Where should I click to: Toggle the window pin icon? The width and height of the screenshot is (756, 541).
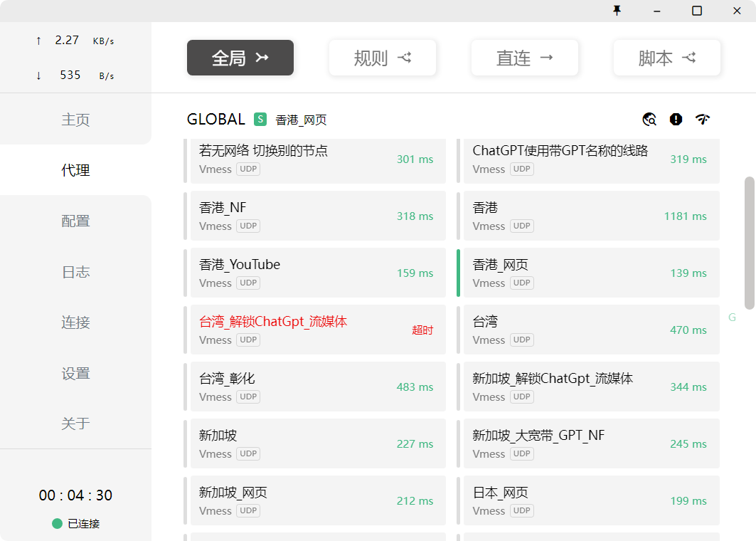(618, 11)
